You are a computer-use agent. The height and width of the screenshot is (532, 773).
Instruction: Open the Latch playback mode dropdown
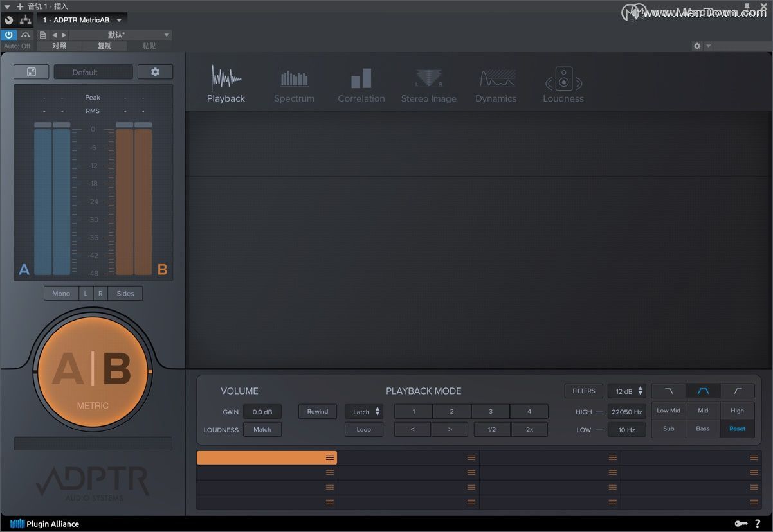[x=364, y=412]
